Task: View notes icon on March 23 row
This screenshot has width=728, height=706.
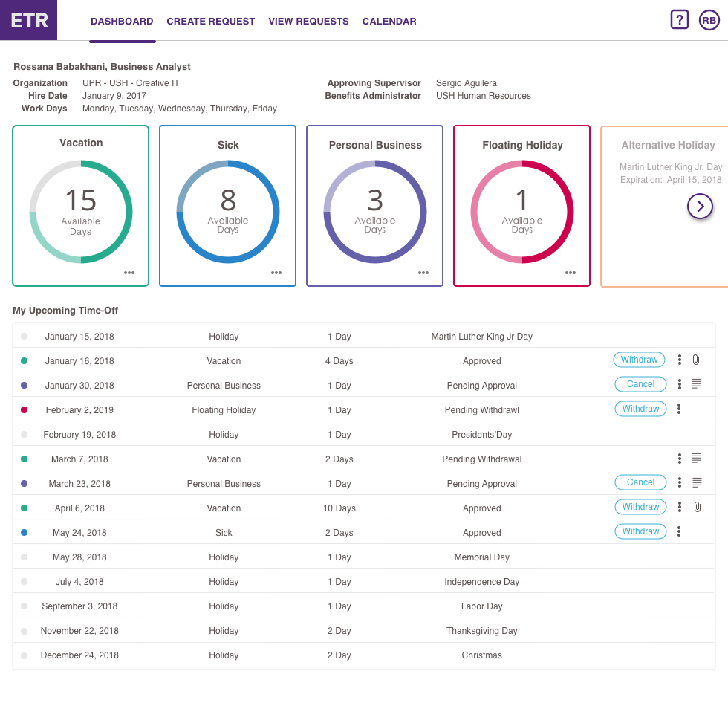Action: coord(697,482)
